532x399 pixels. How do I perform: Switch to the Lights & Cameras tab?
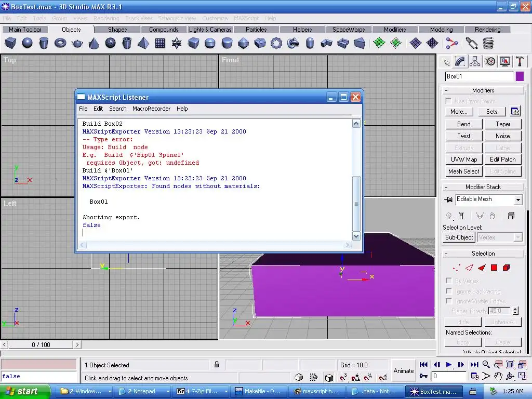210,30
